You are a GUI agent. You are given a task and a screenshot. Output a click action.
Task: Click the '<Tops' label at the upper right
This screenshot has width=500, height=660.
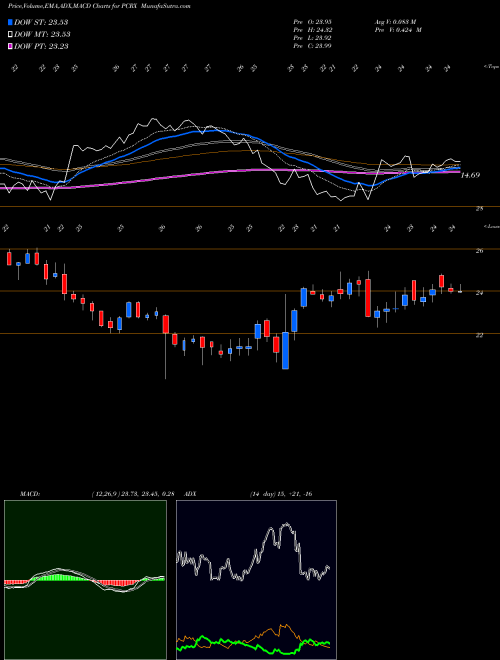point(491,67)
